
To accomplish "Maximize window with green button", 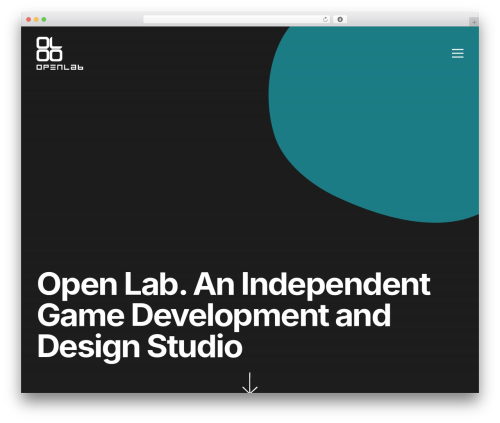I will [44, 20].
